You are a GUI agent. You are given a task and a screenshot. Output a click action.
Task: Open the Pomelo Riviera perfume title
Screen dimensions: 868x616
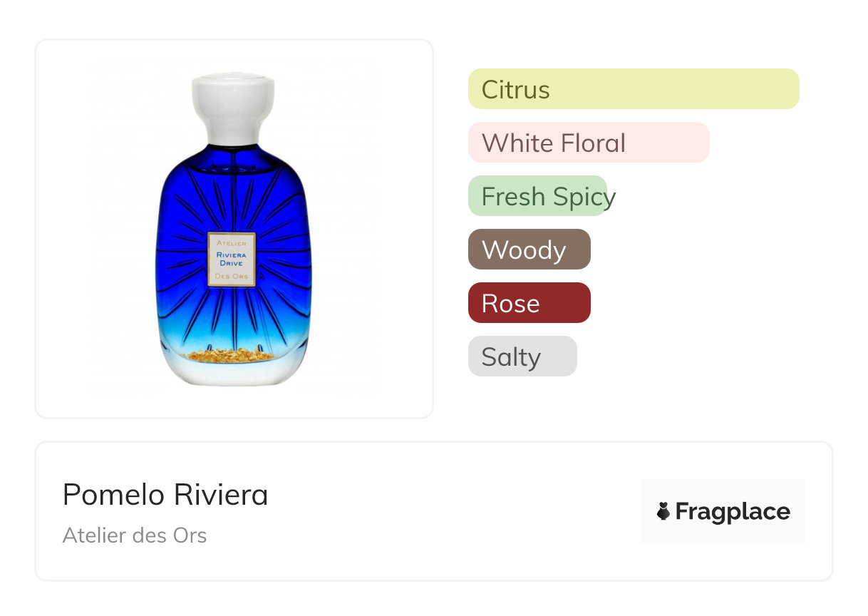[x=165, y=495]
